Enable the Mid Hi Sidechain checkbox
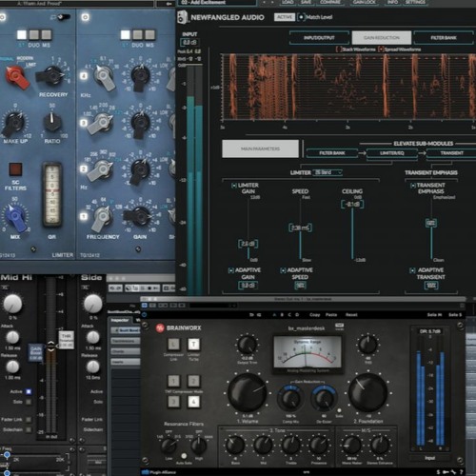Image resolution: width=476 pixels, height=476 pixels. (29, 429)
